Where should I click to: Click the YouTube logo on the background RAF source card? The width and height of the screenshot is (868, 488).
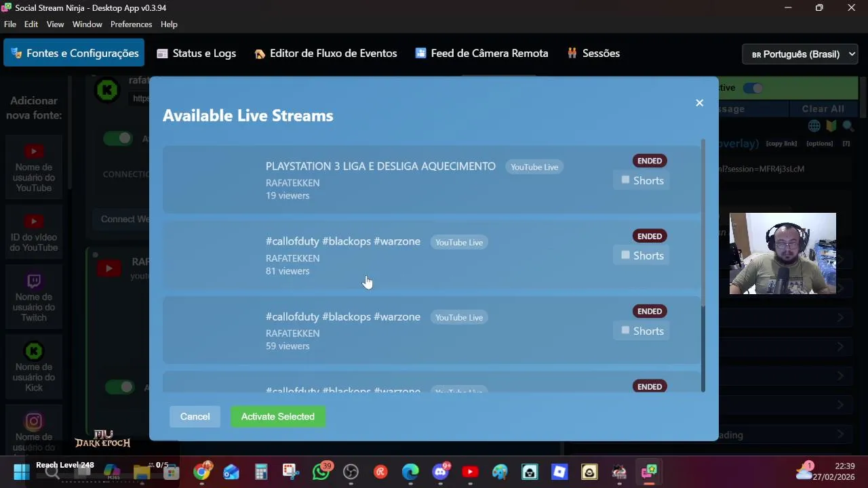108,269
